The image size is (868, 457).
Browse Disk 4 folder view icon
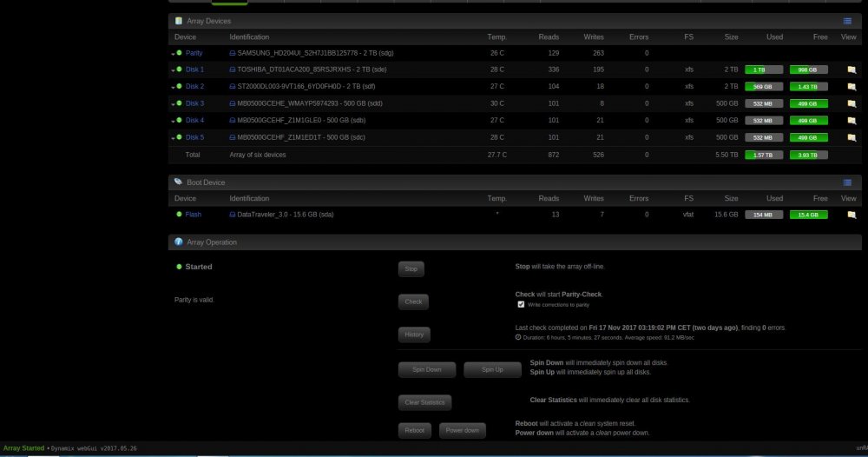(x=852, y=121)
